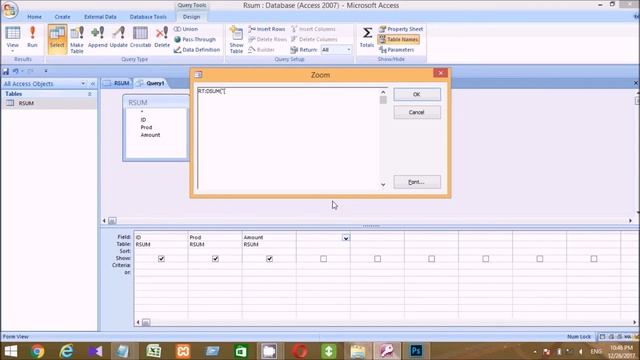The image size is (640, 360).
Task: Check Show box in seventh grid column
Action: tap(486, 259)
